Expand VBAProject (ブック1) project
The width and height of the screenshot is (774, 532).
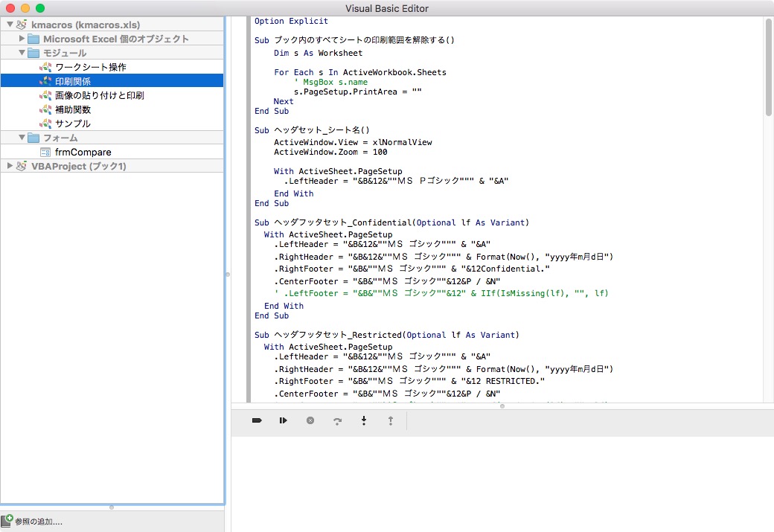point(10,166)
